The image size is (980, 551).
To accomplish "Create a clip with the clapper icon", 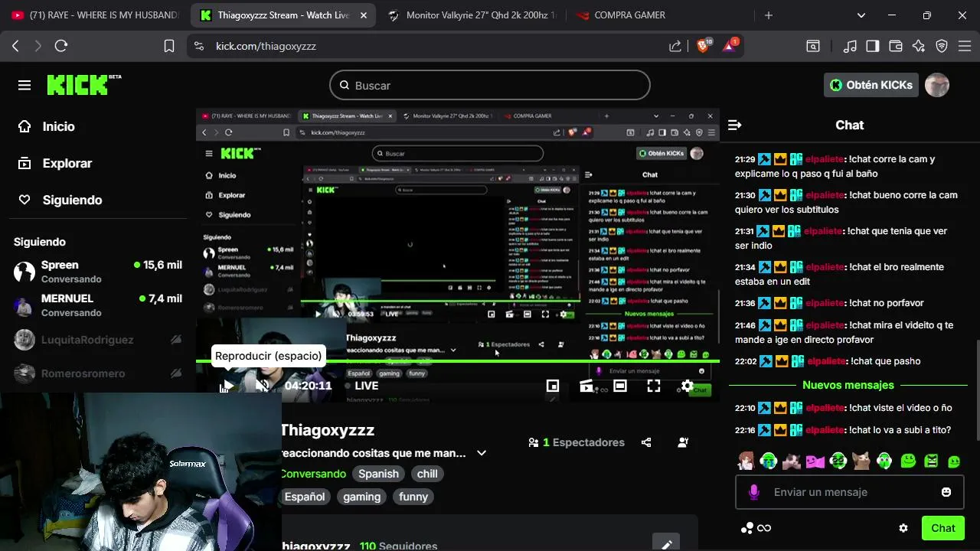I will (586, 386).
